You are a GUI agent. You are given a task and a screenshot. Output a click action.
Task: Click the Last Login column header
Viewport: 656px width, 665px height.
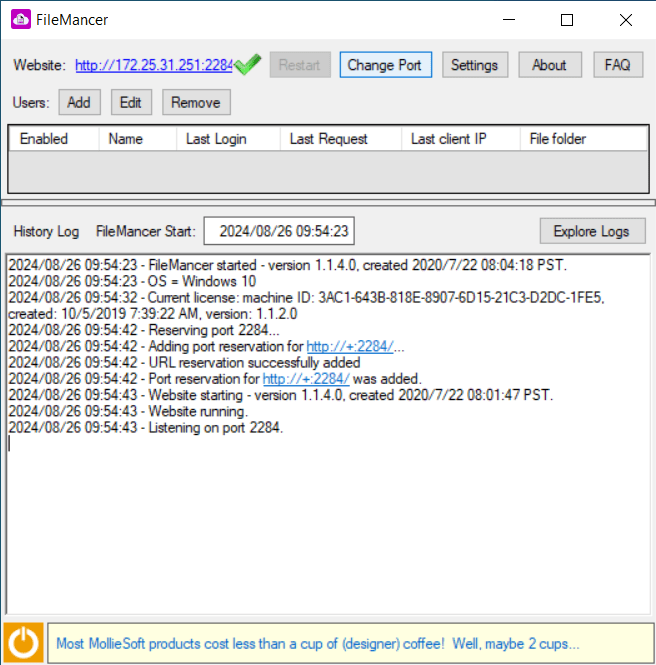point(228,139)
